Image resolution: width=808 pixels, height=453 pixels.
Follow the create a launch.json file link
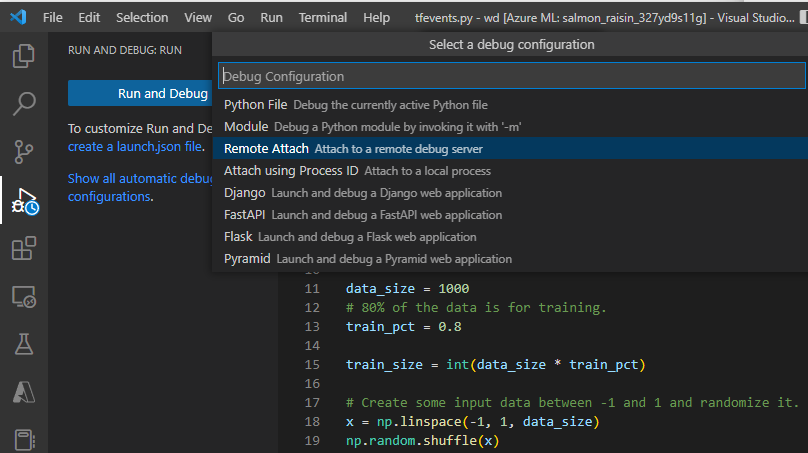(x=135, y=146)
